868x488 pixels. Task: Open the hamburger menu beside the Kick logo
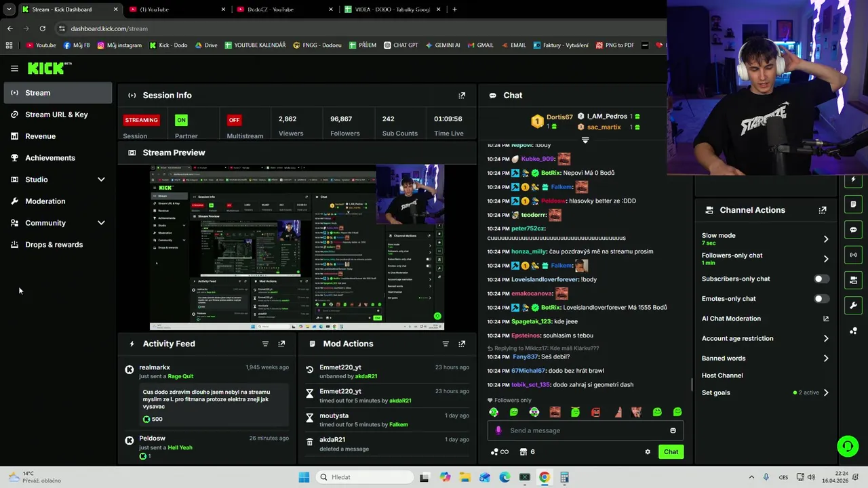coord(14,68)
